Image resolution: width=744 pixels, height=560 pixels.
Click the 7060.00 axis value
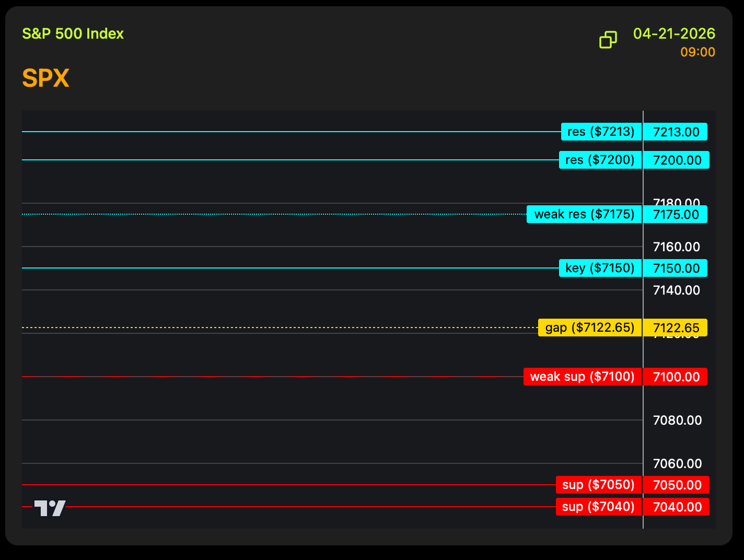coord(678,463)
